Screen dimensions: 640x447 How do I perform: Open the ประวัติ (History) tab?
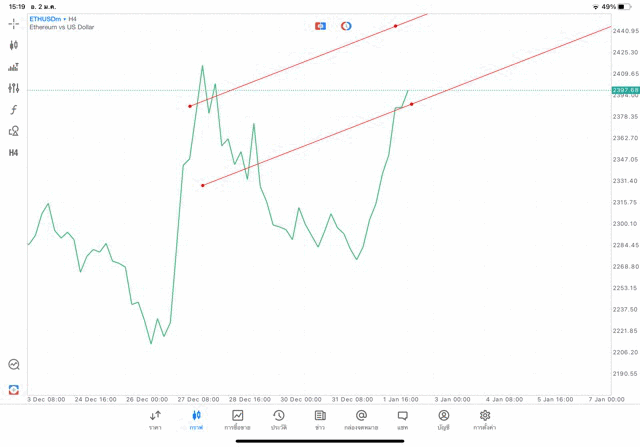coord(279,420)
